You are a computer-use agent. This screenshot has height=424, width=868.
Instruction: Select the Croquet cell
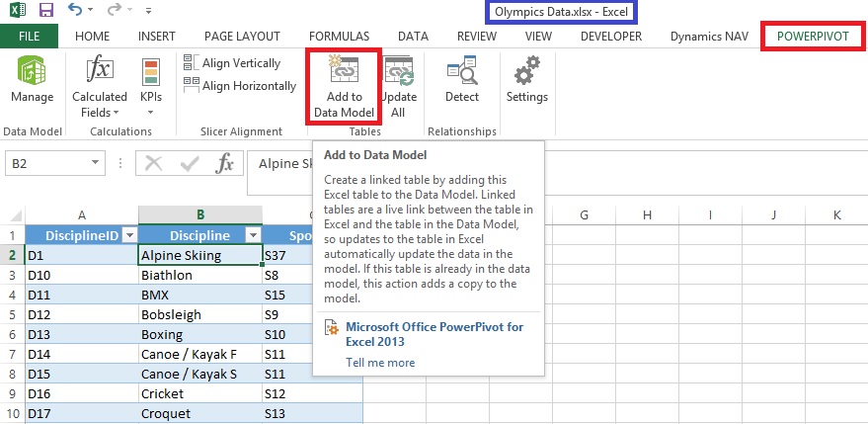pos(200,414)
